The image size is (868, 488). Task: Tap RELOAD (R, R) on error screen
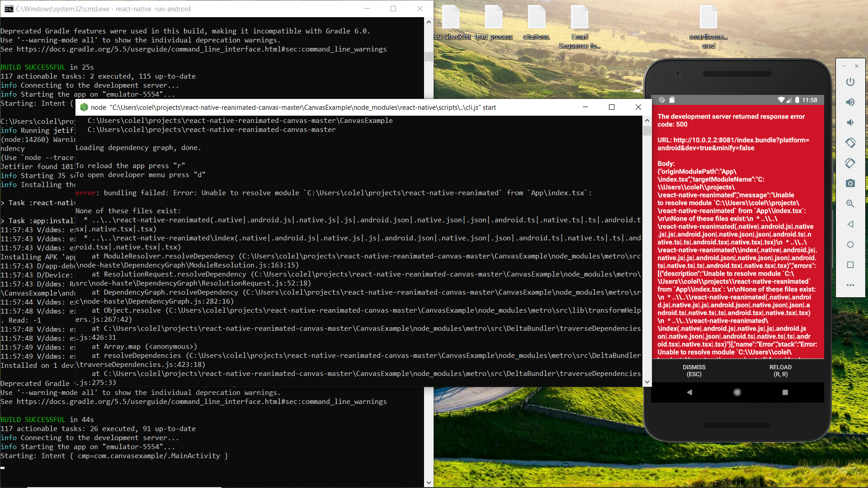[x=780, y=371]
